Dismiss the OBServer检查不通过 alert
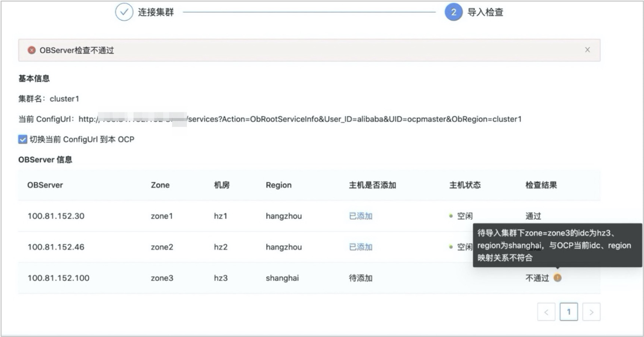Screen dimensions: 644x337 click(588, 50)
